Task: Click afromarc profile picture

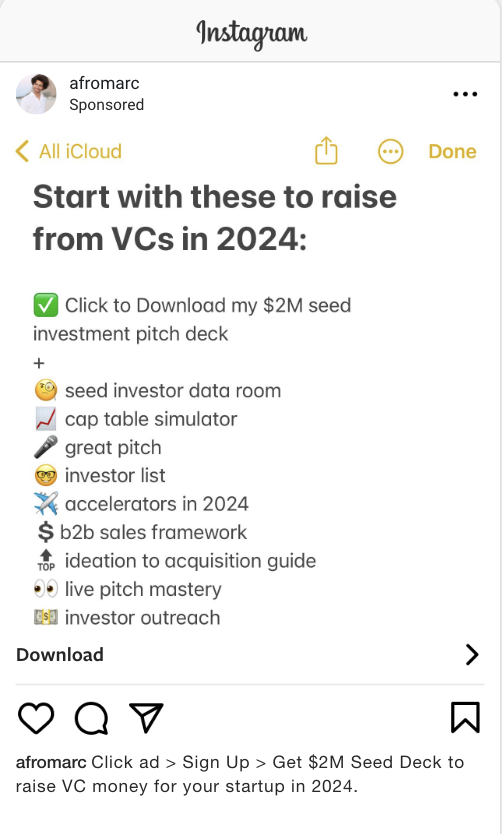Action: coord(36,94)
